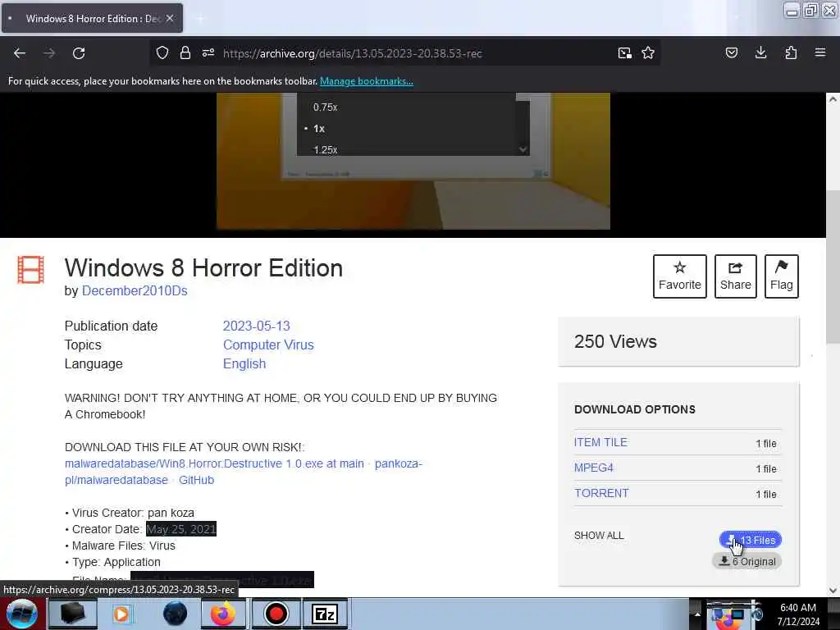Open the media player taskbar icon
840x630 pixels.
pyautogui.click(x=121, y=614)
